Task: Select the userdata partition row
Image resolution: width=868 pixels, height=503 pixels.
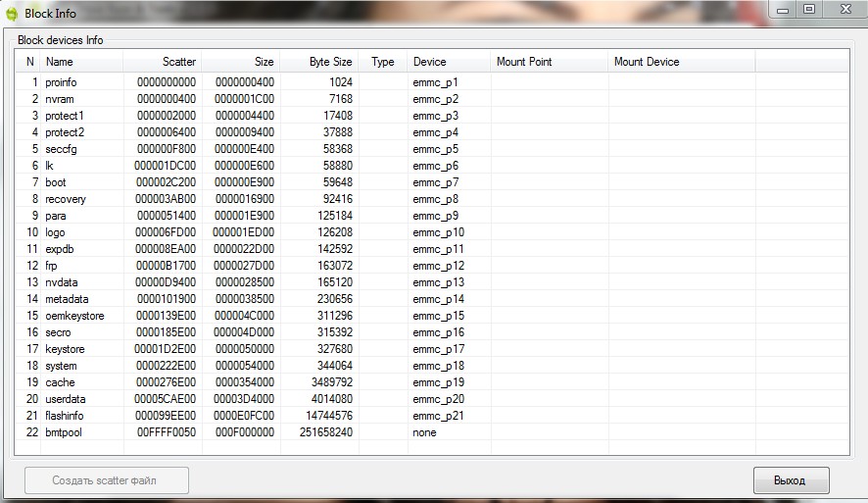Action: (x=66, y=399)
